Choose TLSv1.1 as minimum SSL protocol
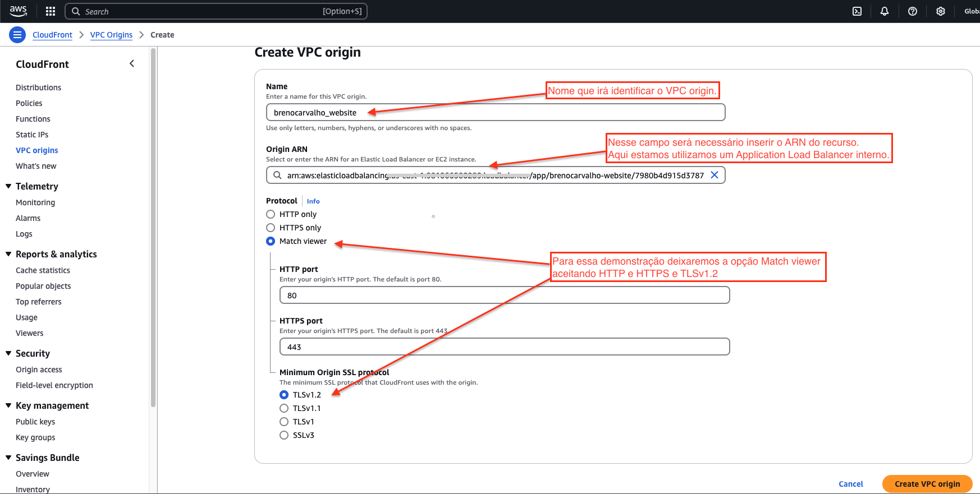The height and width of the screenshot is (494, 980). pos(284,408)
